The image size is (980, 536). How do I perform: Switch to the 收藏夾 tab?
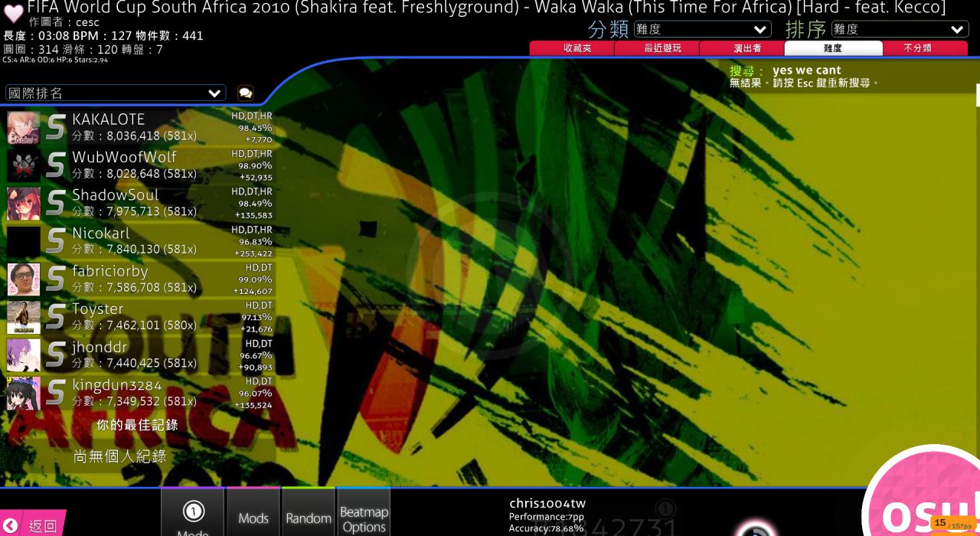click(577, 48)
